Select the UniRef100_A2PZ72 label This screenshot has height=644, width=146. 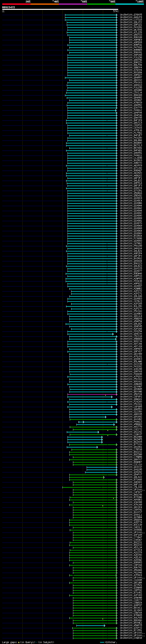pyautogui.click(x=131, y=291)
